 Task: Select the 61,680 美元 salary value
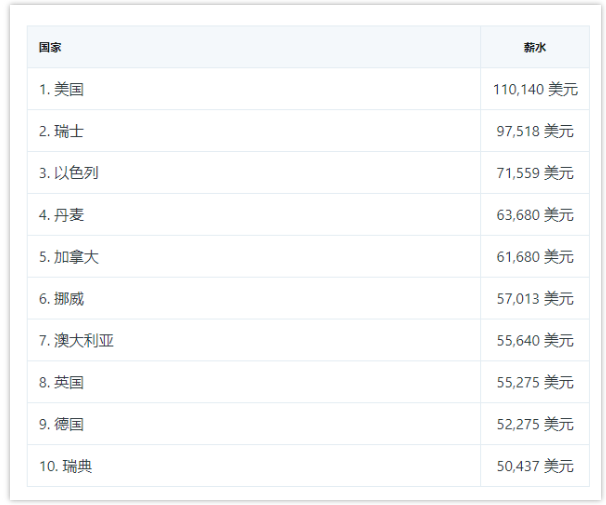pyautogui.click(x=535, y=257)
